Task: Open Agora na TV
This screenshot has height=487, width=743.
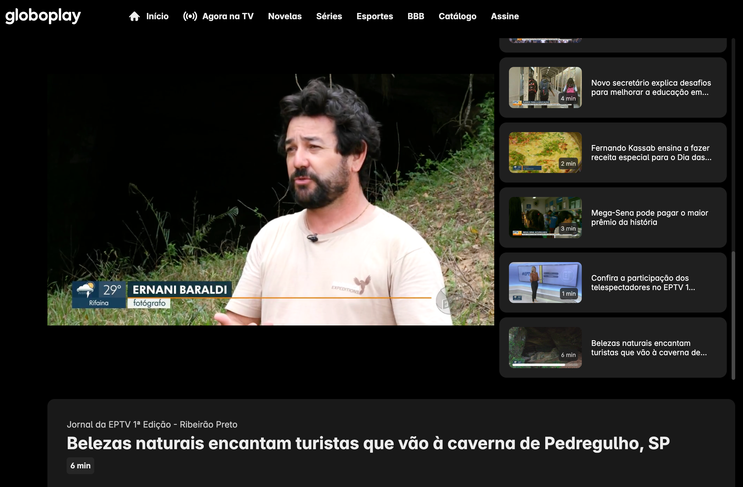Action: [x=228, y=17]
